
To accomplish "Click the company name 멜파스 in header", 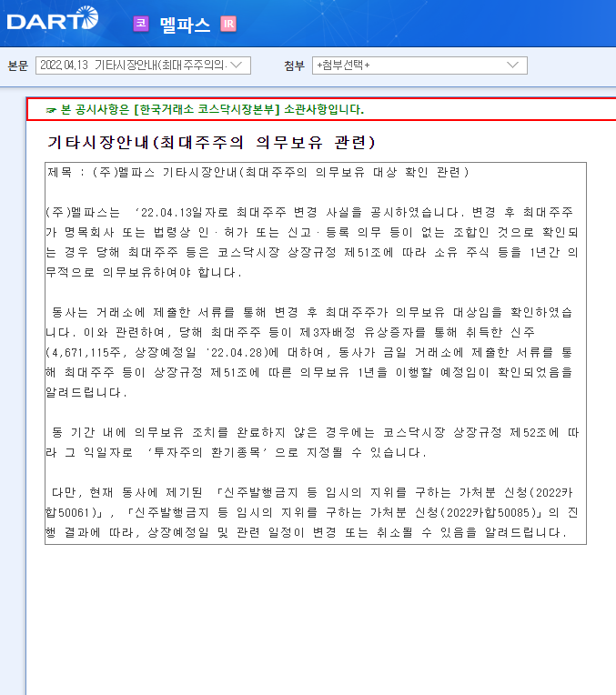I will [185, 24].
